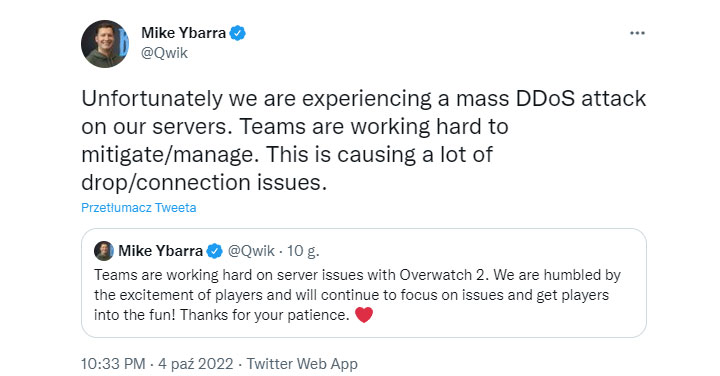Open the small avatar in the quoted tweet
Viewport: 720px width, 376px height.
click(104, 251)
